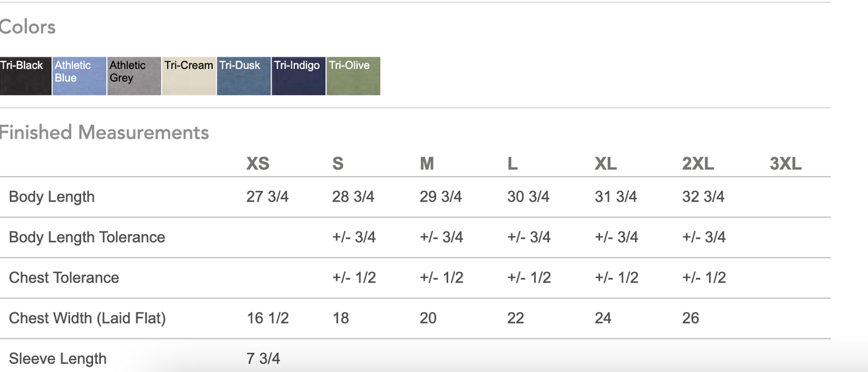The width and height of the screenshot is (868, 372).
Task: Click the Colors section heading
Action: coord(28,27)
